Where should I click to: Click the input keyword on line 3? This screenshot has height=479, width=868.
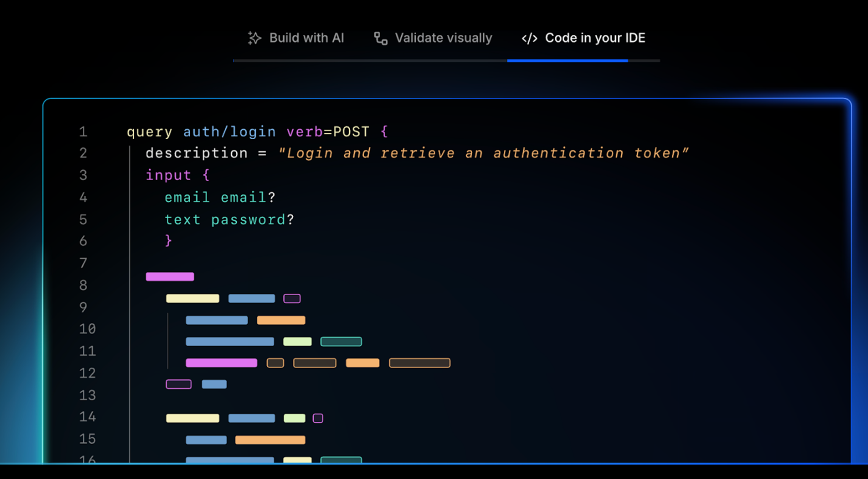(x=168, y=175)
